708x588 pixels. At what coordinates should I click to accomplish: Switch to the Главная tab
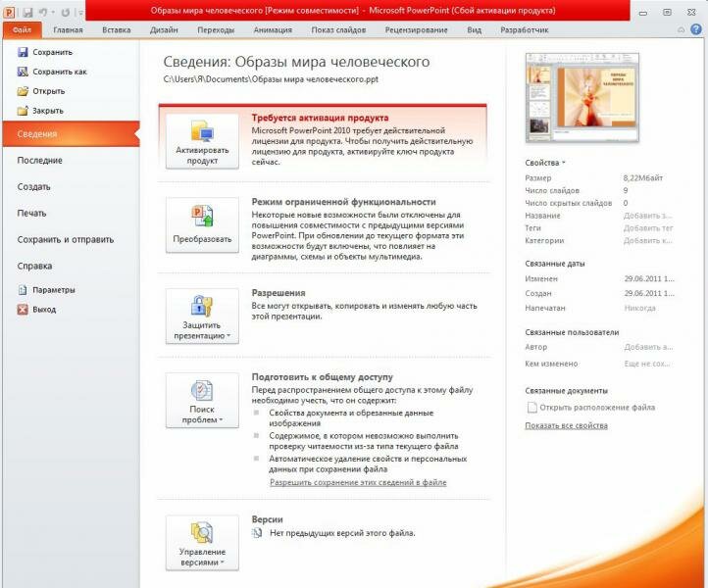point(68,30)
